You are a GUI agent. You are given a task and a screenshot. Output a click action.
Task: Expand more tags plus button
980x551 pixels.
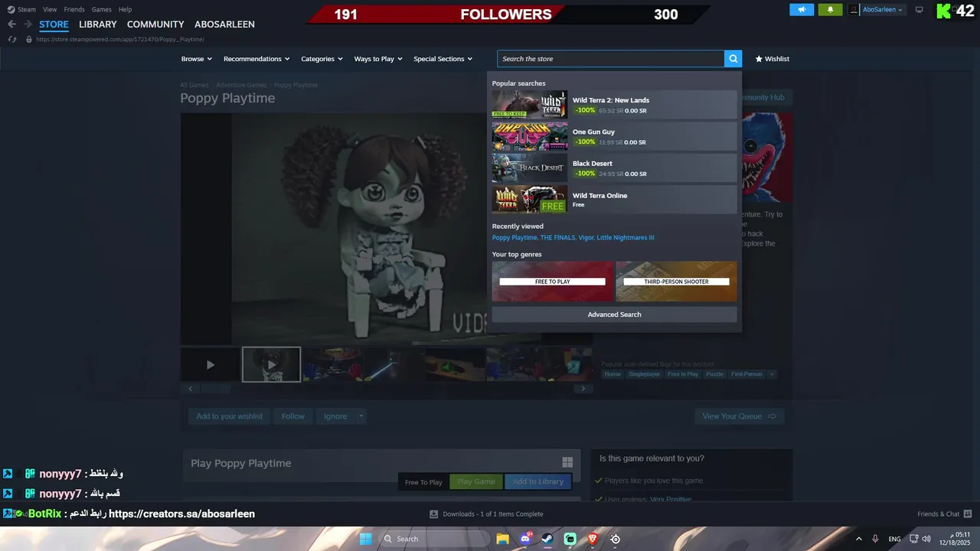772,374
